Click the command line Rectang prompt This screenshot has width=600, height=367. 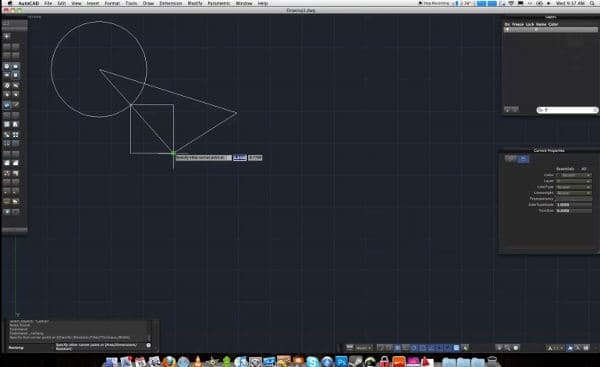[x=16, y=347]
